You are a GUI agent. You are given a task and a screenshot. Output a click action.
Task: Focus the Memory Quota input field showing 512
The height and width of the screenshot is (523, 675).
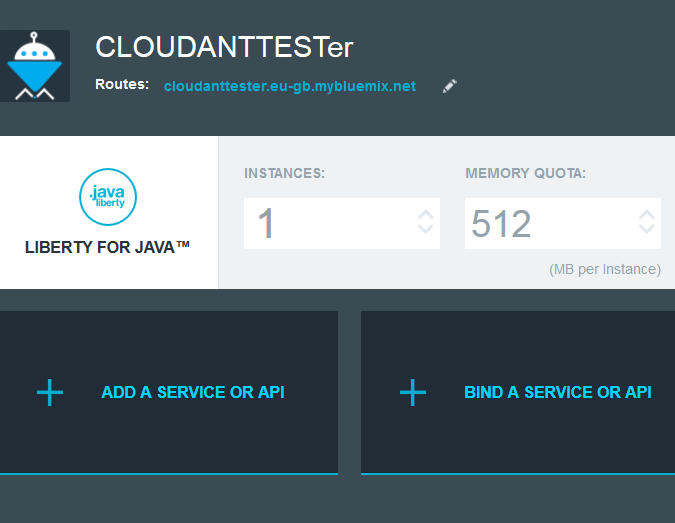tap(563, 223)
